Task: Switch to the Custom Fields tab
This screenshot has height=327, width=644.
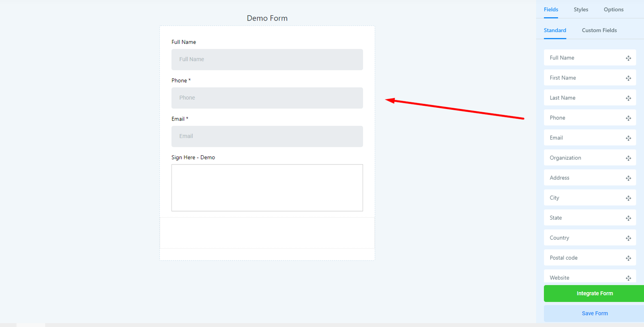Action: click(599, 31)
